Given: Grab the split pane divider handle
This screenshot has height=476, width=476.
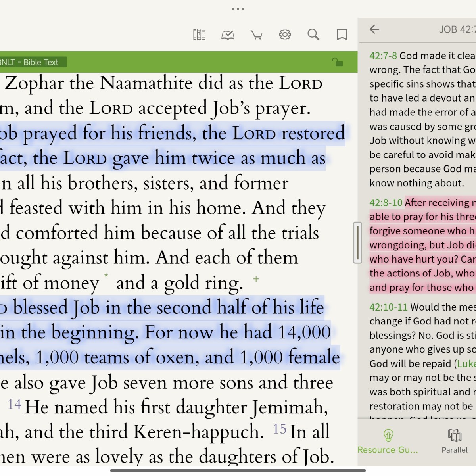Looking at the screenshot, I should coord(357,243).
